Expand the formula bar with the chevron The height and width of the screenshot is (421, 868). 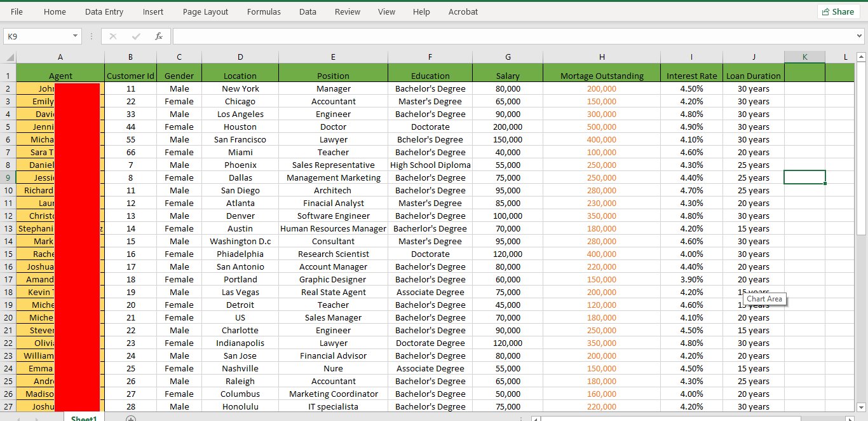tap(860, 36)
